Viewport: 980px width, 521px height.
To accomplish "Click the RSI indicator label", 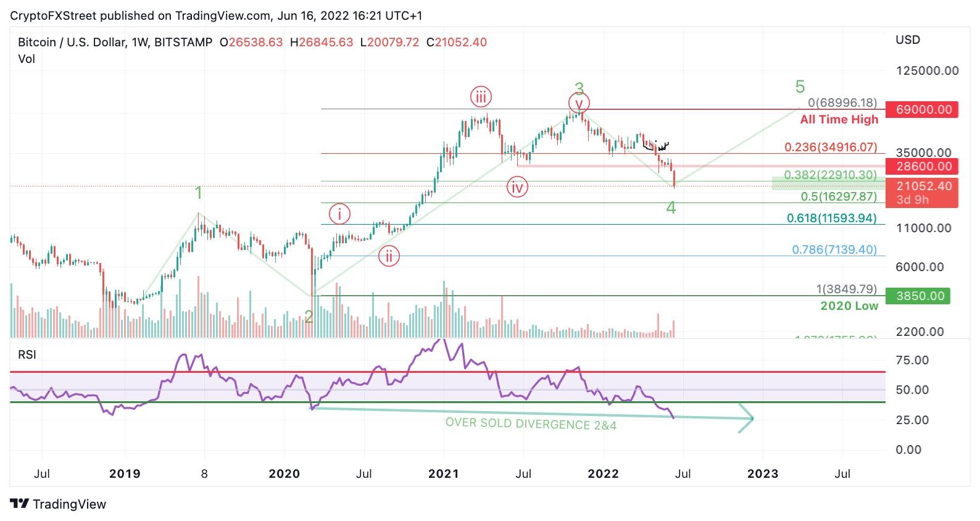I will pos(27,355).
